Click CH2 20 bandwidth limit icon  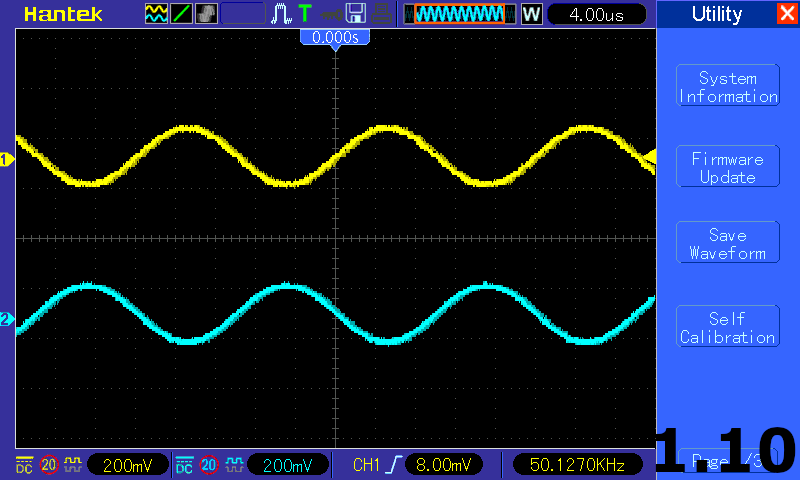[x=209, y=465]
